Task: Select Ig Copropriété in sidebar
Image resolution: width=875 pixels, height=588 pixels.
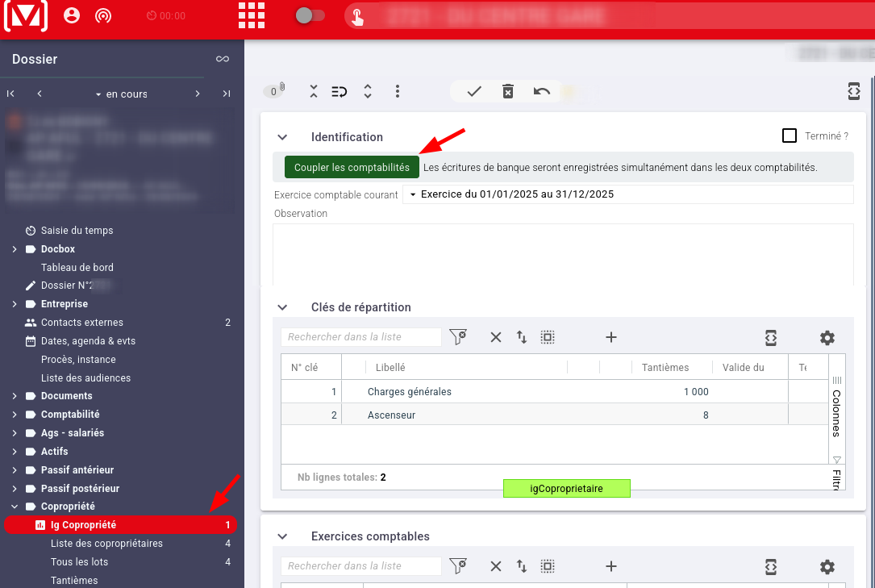Action: [120, 525]
